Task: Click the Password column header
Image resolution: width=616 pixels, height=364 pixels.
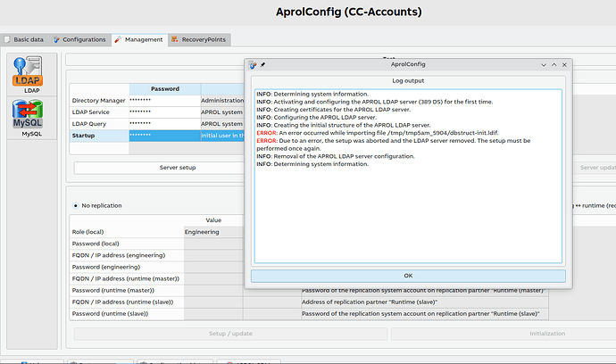Action: (165, 89)
